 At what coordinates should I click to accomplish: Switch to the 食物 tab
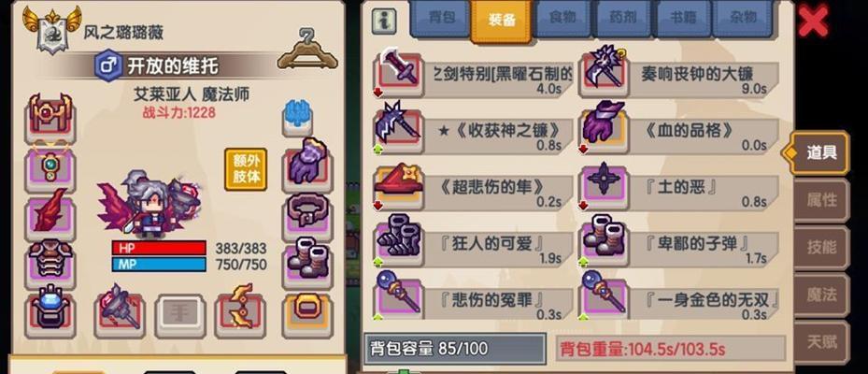click(562, 19)
